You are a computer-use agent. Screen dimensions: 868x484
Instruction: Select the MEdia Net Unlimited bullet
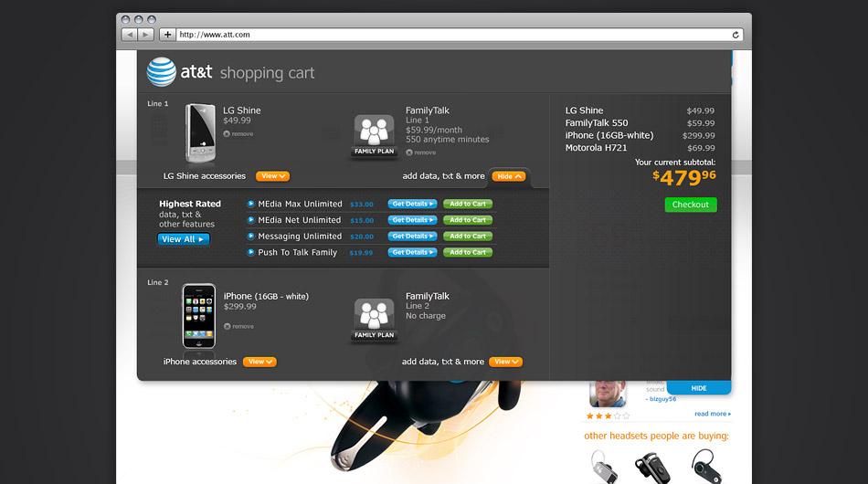(250, 219)
